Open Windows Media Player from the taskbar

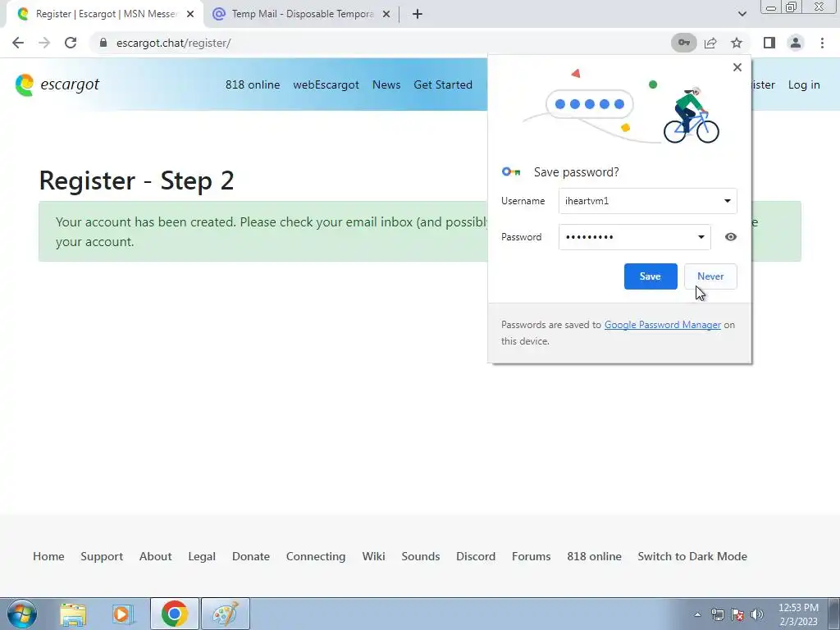(122, 614)
